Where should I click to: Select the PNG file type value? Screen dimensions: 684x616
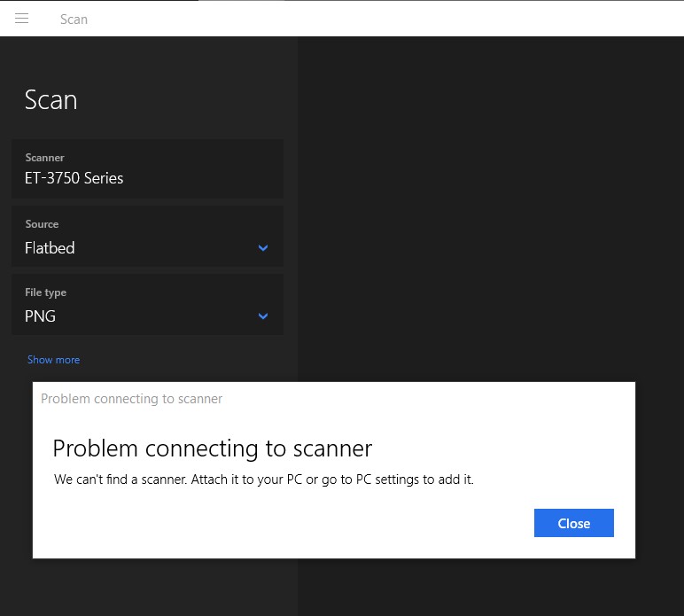coord(40,316)
